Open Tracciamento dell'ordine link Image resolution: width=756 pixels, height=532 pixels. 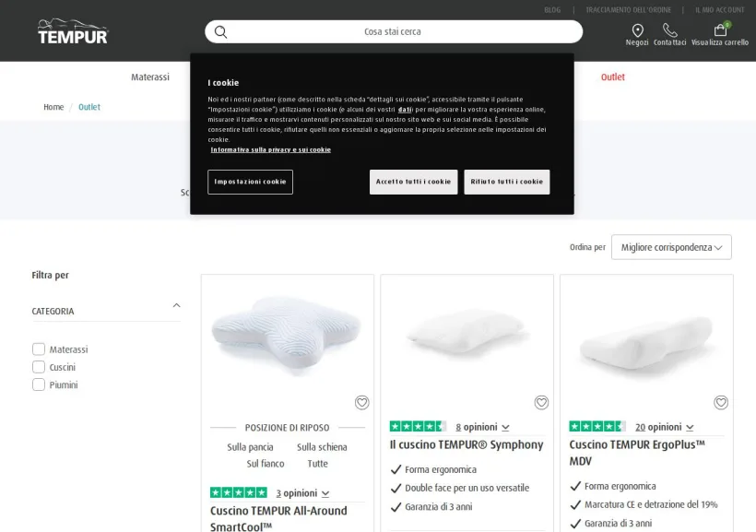pyautogui.click(x=628, y=9)
